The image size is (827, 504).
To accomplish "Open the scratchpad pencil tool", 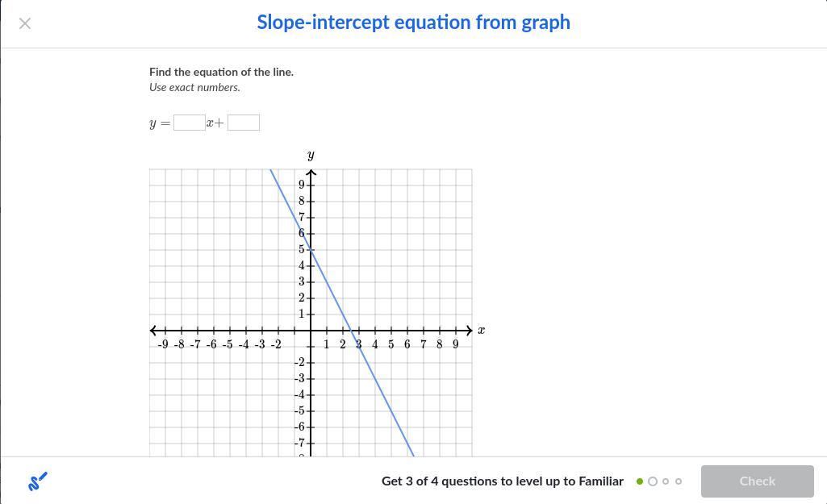I will tap(37, 481).
